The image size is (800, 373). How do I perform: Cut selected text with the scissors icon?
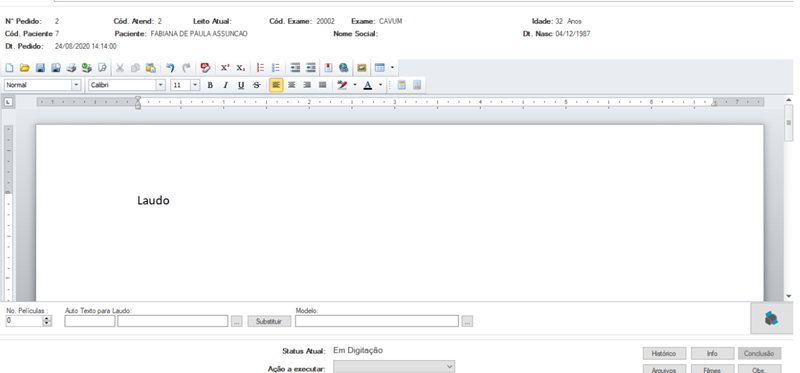click(120, 67)
